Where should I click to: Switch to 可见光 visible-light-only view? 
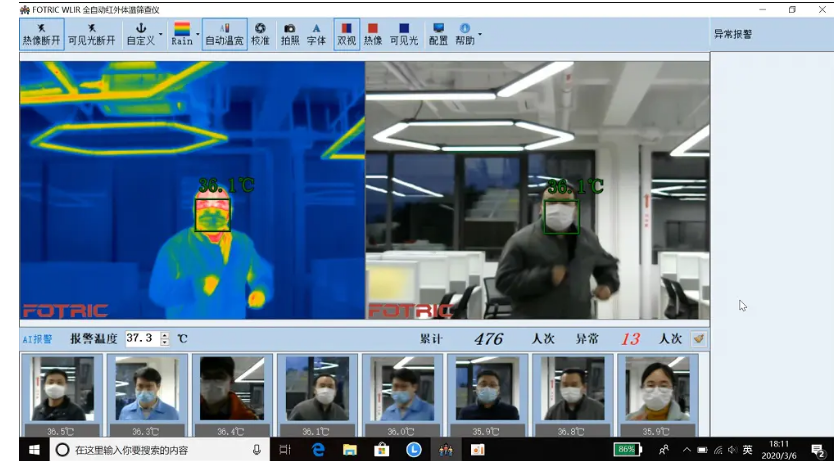[x=404, y=33]
